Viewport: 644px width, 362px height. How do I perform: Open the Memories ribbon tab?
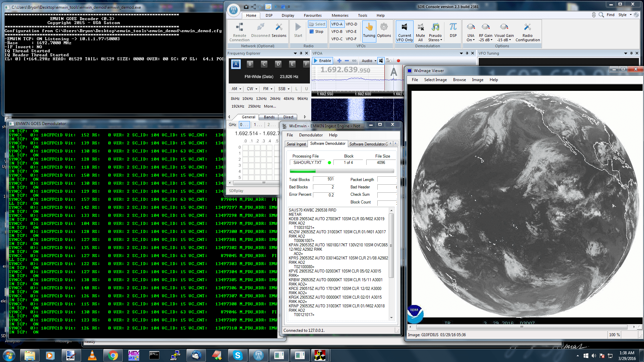click(x=340, y=15)
